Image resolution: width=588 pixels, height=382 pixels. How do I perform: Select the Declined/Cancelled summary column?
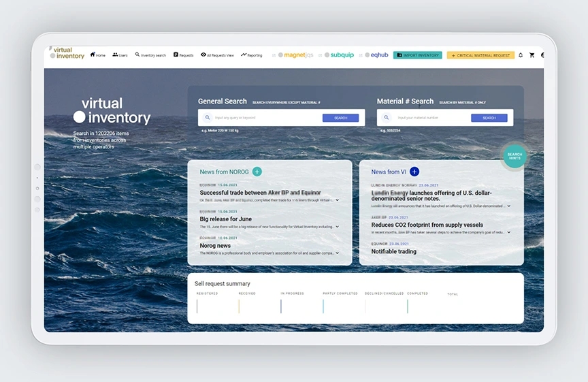pos(384,303)
